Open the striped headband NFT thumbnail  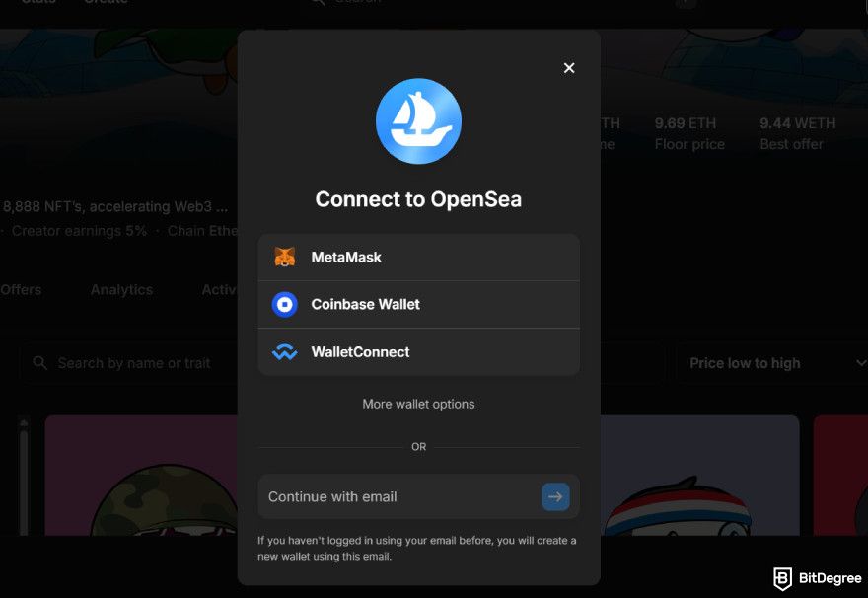pos(700,475)
